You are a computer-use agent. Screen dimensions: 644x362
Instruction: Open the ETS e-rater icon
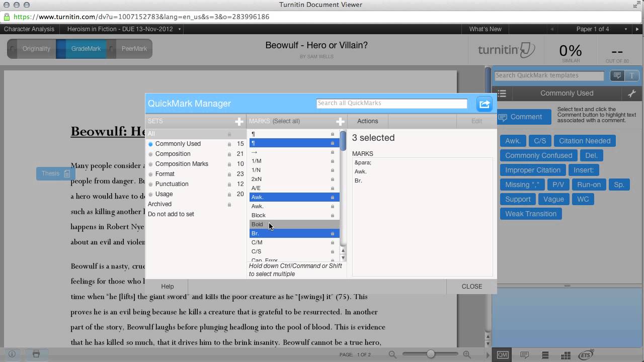(586, 354)
